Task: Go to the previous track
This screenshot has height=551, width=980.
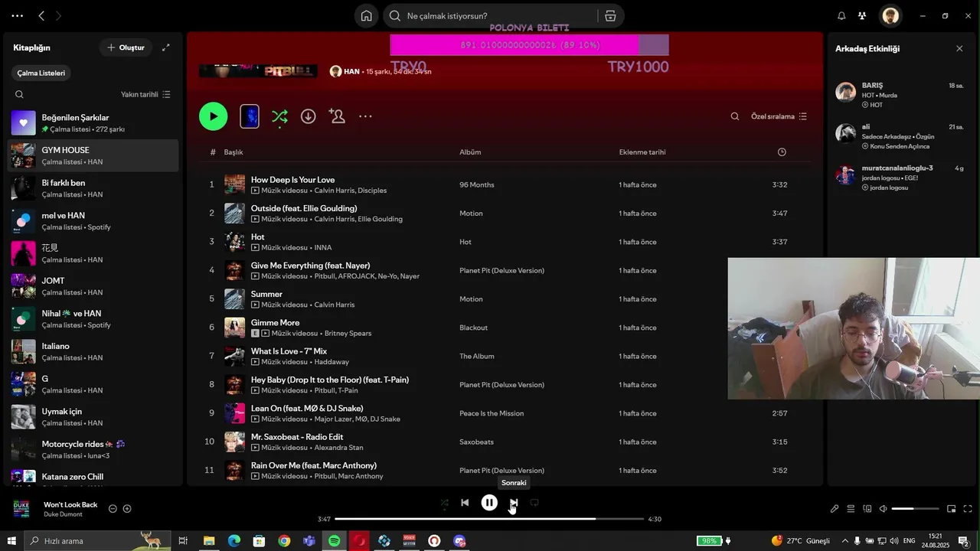Action: (x=465, y=503)
